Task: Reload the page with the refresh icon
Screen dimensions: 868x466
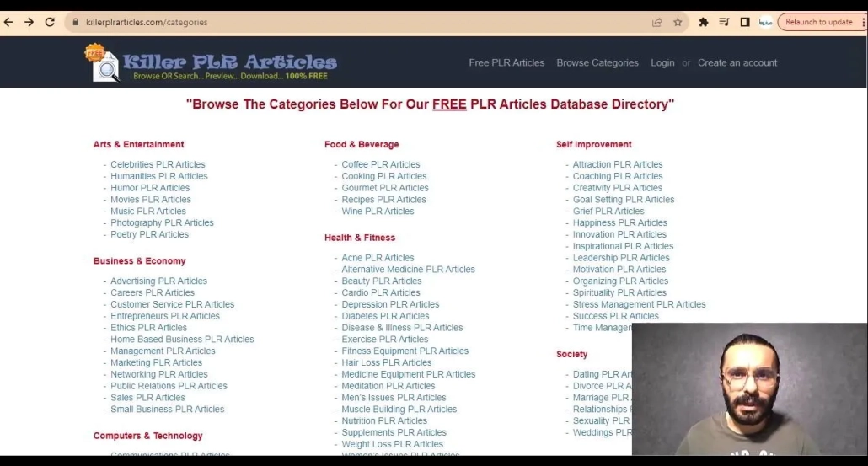Action: pyautogui.click(x=50, y=23)
